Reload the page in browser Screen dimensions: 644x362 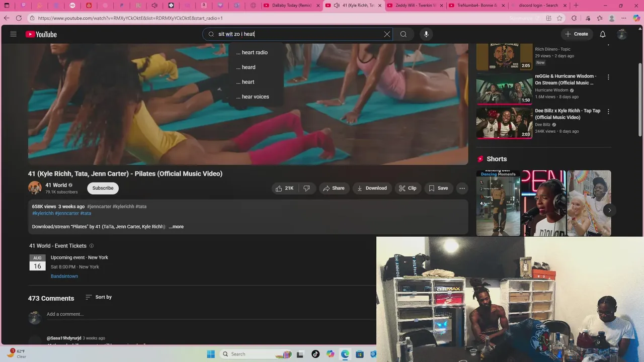(19, 18)
